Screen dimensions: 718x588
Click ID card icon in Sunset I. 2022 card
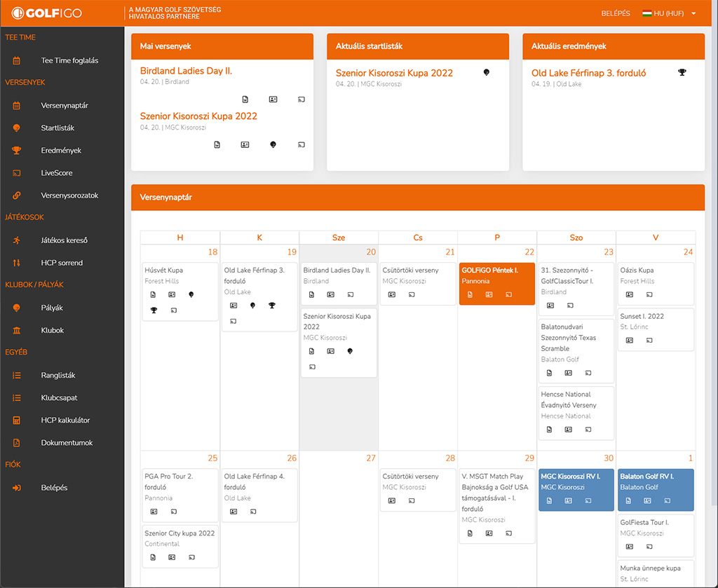tap(630, 341)
